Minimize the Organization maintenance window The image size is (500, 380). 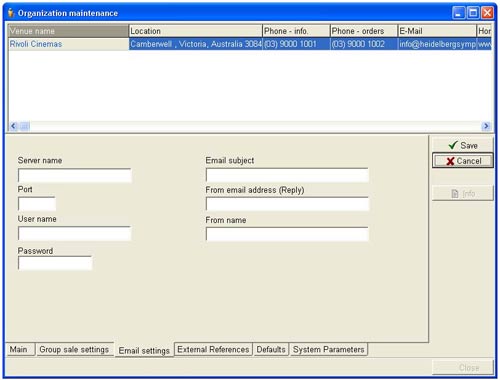tap(458, 13)
